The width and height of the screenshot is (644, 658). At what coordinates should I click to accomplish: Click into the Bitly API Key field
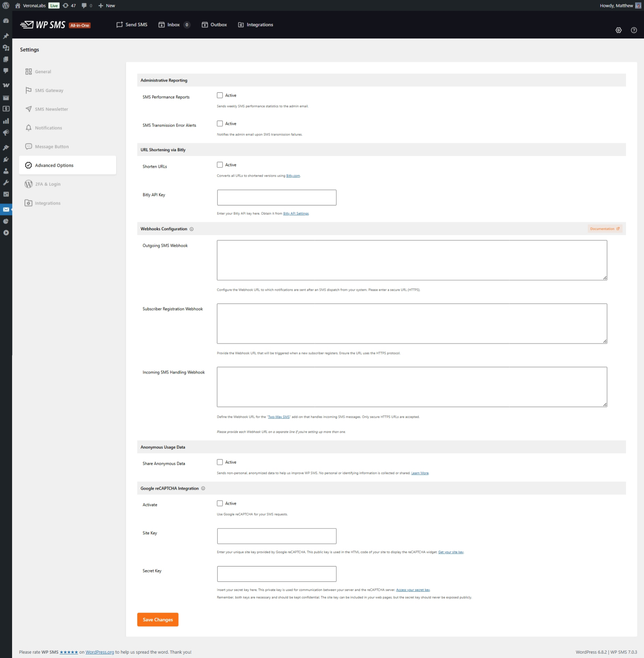(x=276, y=198)
